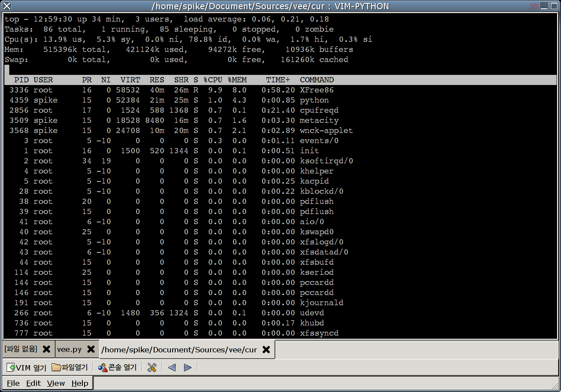
Task: Close the vee.py tab
Action: (91, 349)
